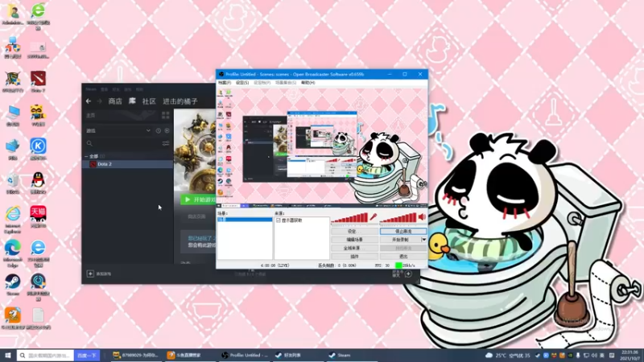Click the 添加游戏 label in Steam
The height and width of the screenshot is (362, 644).
(104, 274)
